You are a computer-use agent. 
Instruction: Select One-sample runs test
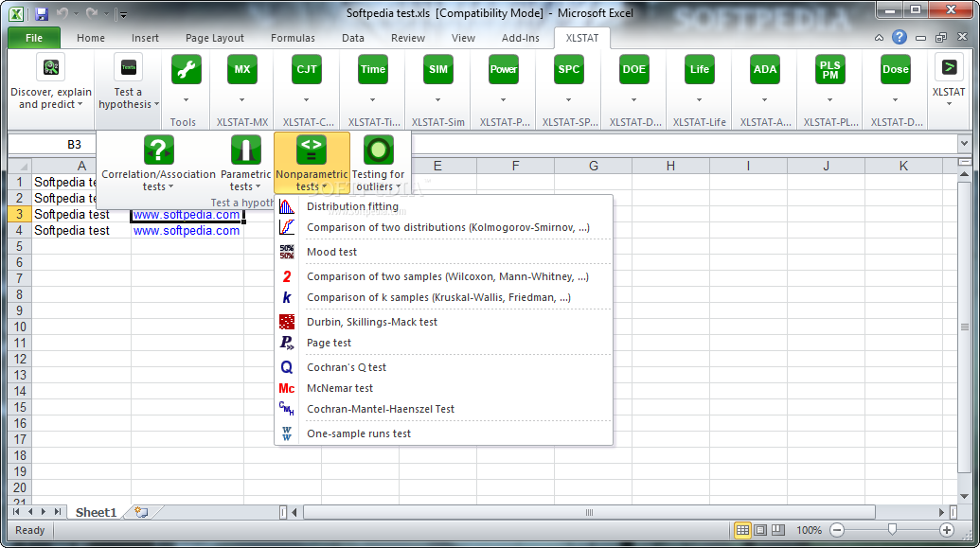click(444, 433)
